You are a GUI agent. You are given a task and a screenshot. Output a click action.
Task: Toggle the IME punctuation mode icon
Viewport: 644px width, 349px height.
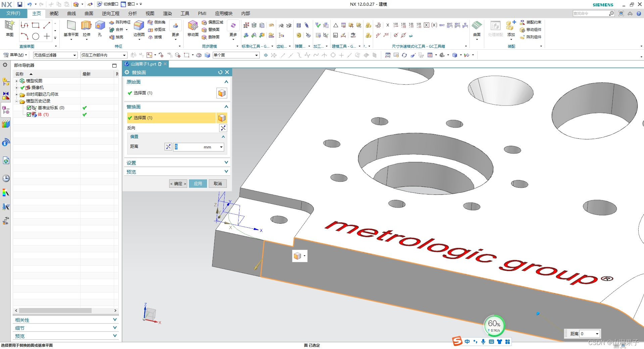point(475,342)
